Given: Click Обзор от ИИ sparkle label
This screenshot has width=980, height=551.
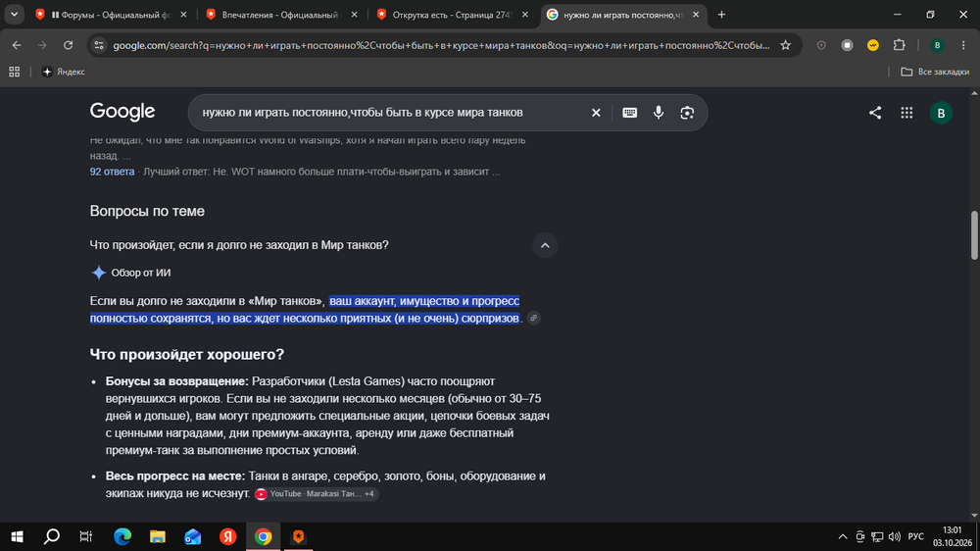Looking at the screenshot, I should (x=130, y=273).
